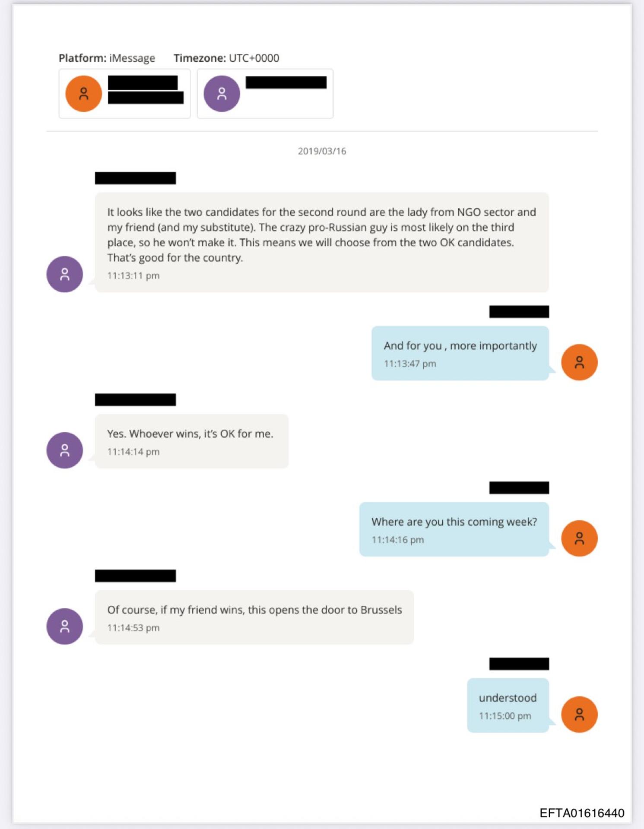Screen dimensions: 644x829
Task: Click the redacted sender name above the first message
Action: click(x=135, y=178)
